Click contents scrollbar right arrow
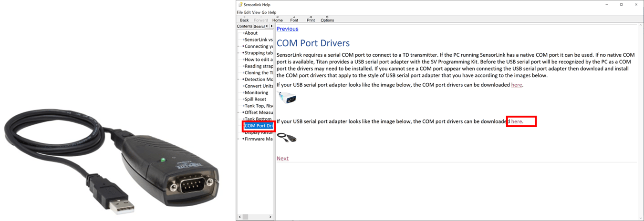This screenshot has width=644, height=221. tap(270, 217)
